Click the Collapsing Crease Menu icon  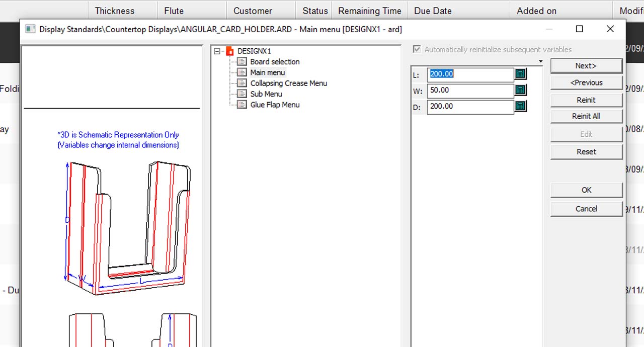(x=242, y=83)
